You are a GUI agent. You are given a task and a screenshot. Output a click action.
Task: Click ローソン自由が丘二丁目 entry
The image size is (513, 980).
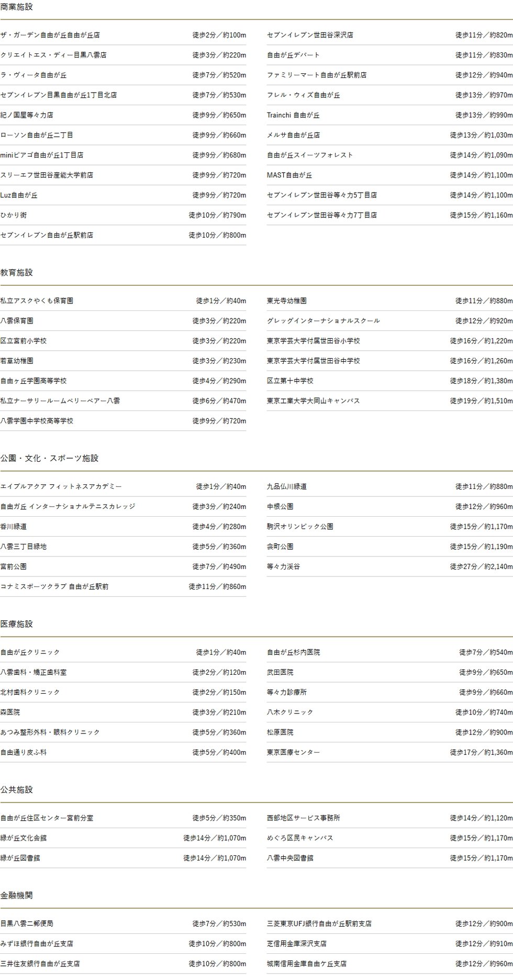(x=123, y=135)
